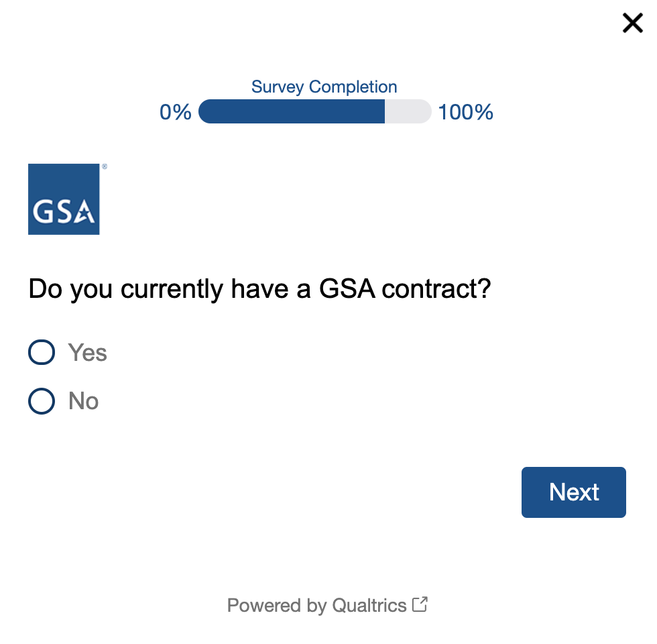This screenshot has height=644, width=657.
Task: Open the Powered by Qualtrics link
Action: coord(317,606)
